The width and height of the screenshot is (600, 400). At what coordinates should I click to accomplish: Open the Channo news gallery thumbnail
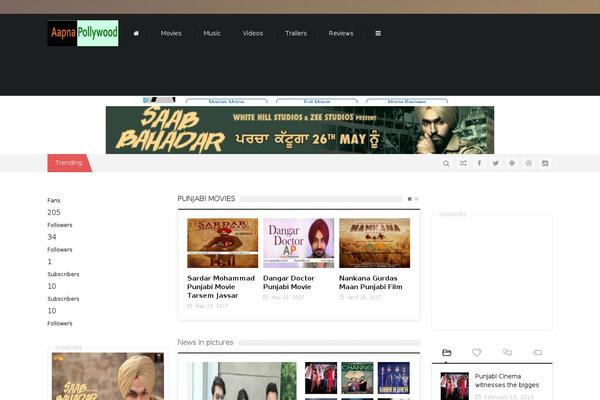(357, 378)
